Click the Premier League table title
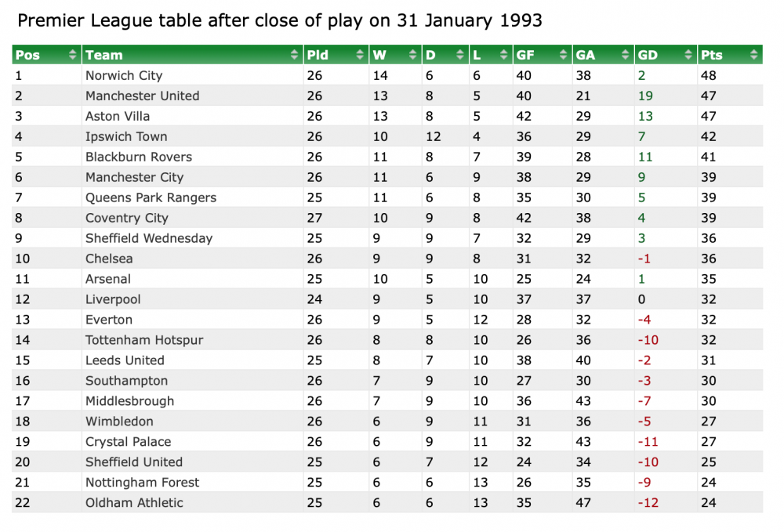 (280, 20)
